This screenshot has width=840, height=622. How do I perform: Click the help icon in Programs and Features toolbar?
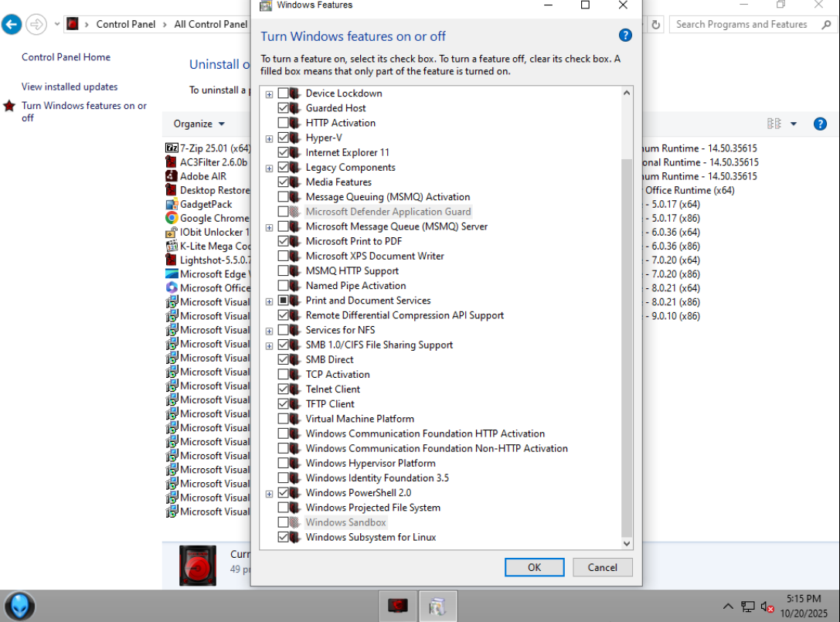(820, 124)
